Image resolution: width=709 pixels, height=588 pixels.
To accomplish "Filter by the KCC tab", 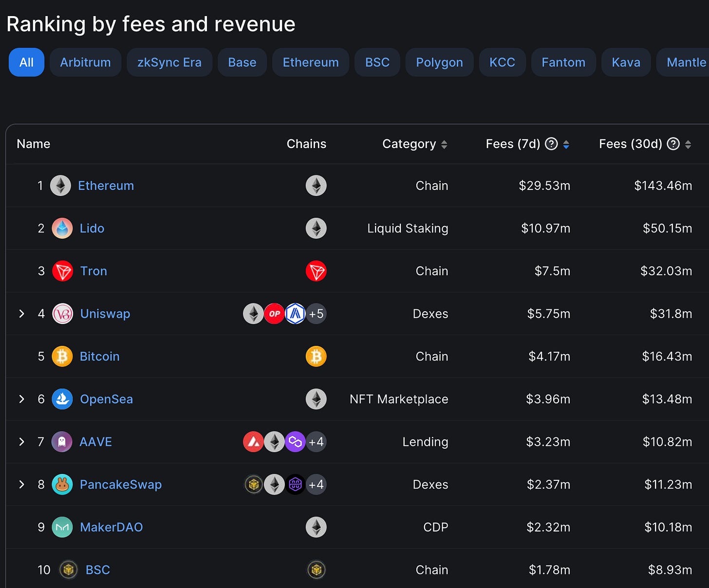I will pos(502,62).
